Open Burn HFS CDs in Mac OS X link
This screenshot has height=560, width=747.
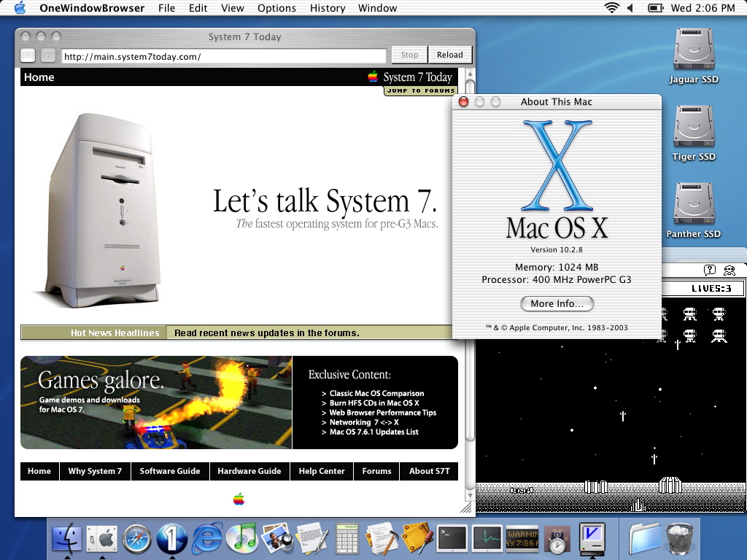click(374, 402)
